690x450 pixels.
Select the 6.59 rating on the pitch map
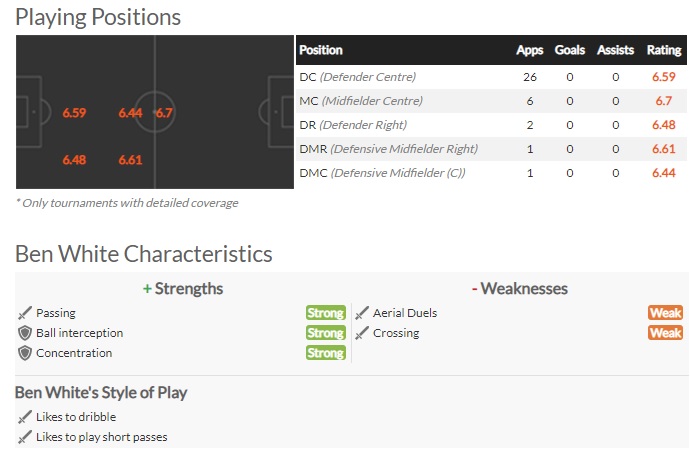coord(74,113)
